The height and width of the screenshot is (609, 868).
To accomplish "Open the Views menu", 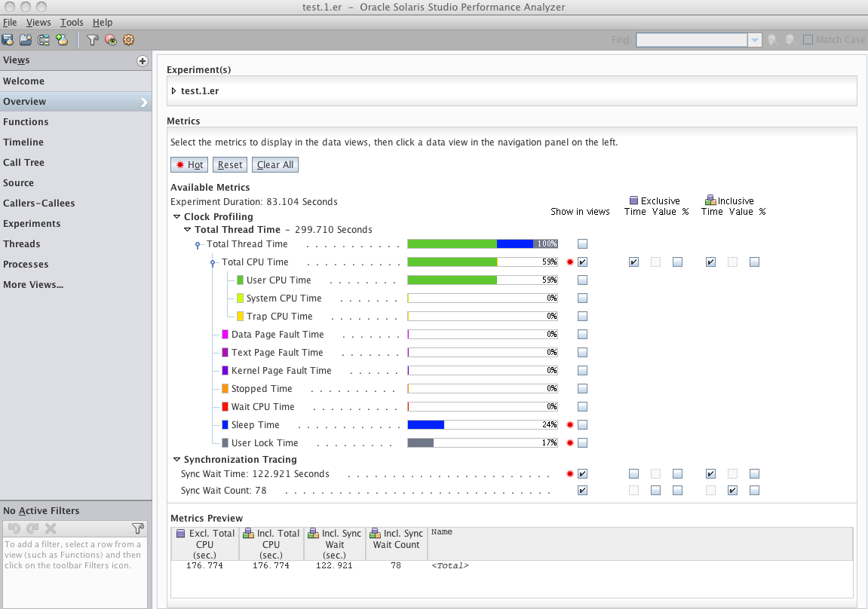I will [x=38, y=22].
